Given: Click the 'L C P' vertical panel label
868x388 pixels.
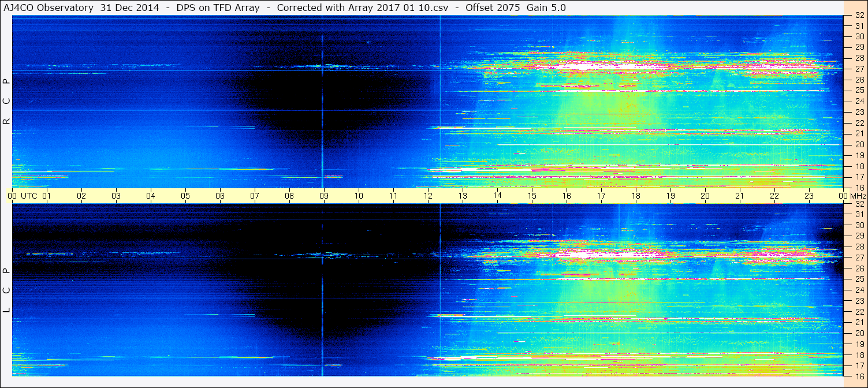Looking at the screenshot, I should [x=7, y=290].
